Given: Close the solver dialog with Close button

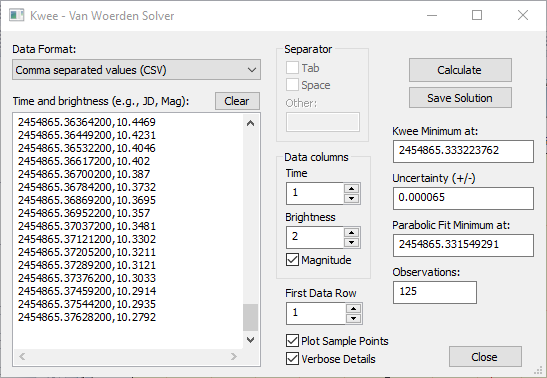Looking at the screenshot, I should click(x=485, y=357).
